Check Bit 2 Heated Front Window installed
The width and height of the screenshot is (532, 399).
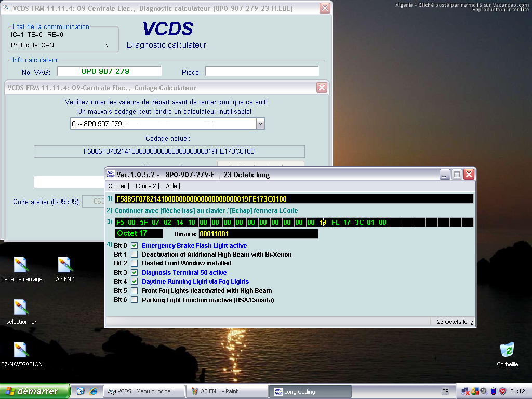[135, 263]
